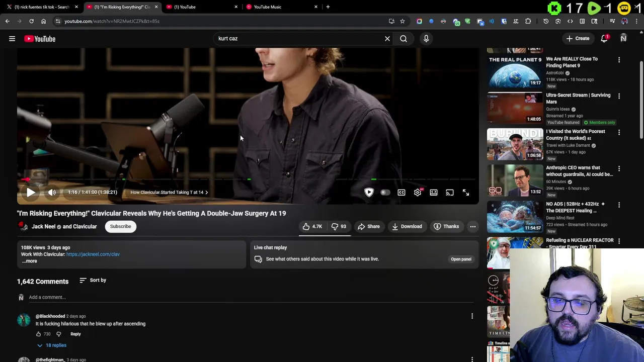The width and height of the screenshot is (644, 362).
Task: Switch to theater mode
Action: 434,192
